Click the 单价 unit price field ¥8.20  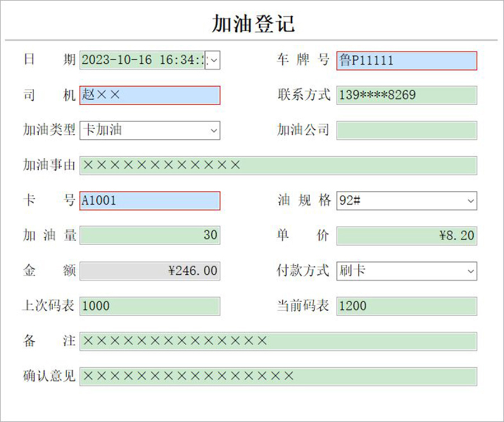(406, 236)
